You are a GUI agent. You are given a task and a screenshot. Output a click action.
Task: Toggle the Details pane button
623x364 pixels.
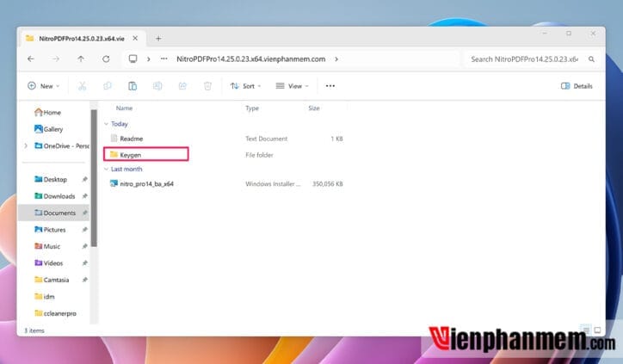(577, 86)
